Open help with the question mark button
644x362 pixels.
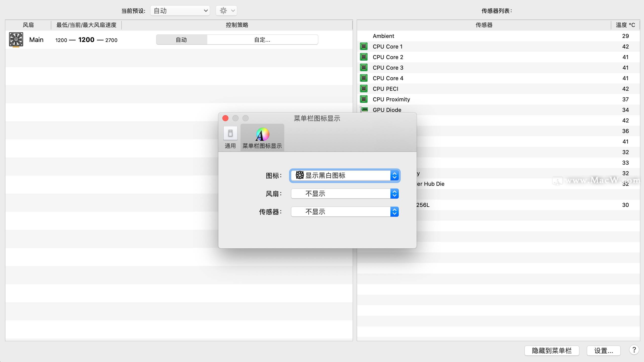click(634, 350)
